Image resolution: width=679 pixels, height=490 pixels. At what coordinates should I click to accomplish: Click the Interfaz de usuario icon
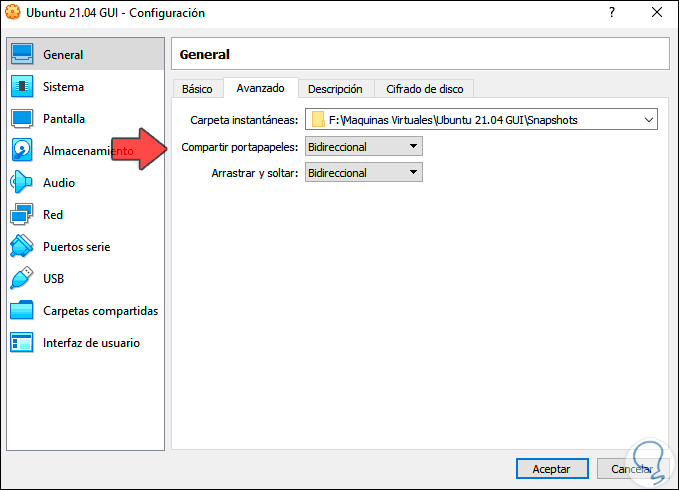(x=22, y=342)
